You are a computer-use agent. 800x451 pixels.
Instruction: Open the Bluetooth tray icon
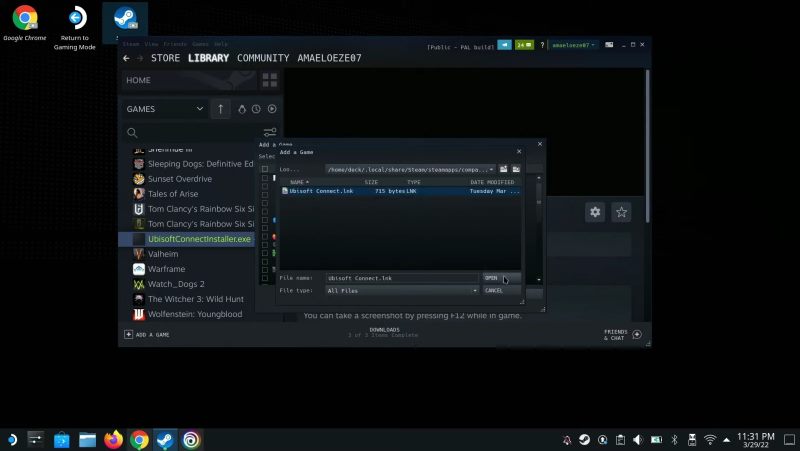coord(674,440)
